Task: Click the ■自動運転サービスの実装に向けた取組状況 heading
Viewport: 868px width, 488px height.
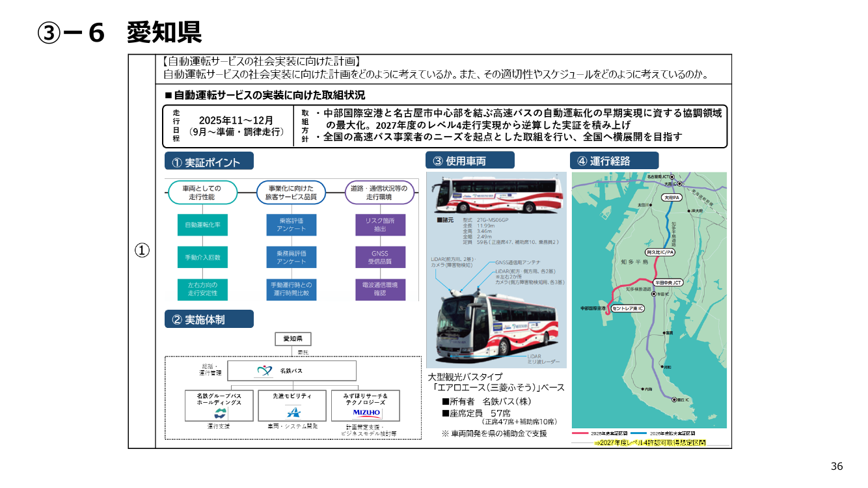Action: pyautogui.click(x=265, y=95)
